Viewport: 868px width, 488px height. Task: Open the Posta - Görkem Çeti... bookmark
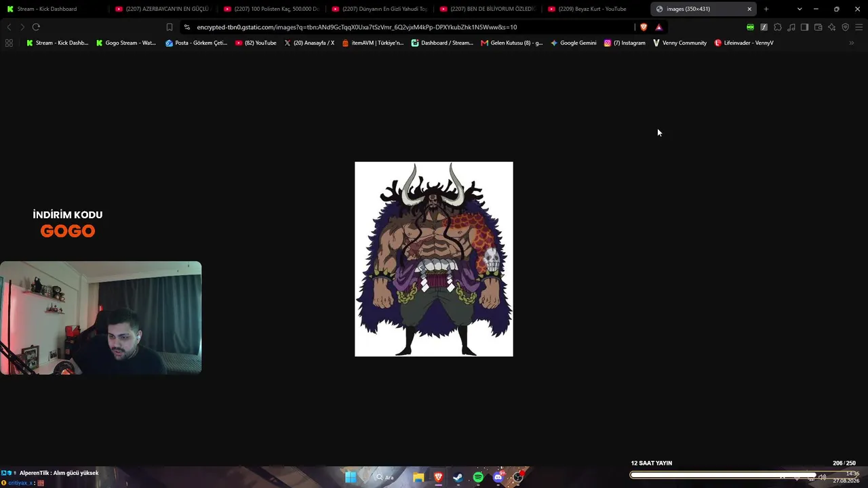[197, 43]
